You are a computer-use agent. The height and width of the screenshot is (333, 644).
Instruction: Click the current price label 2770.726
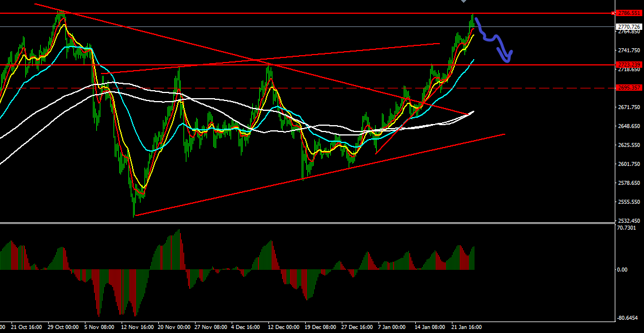tap(630, 27)
